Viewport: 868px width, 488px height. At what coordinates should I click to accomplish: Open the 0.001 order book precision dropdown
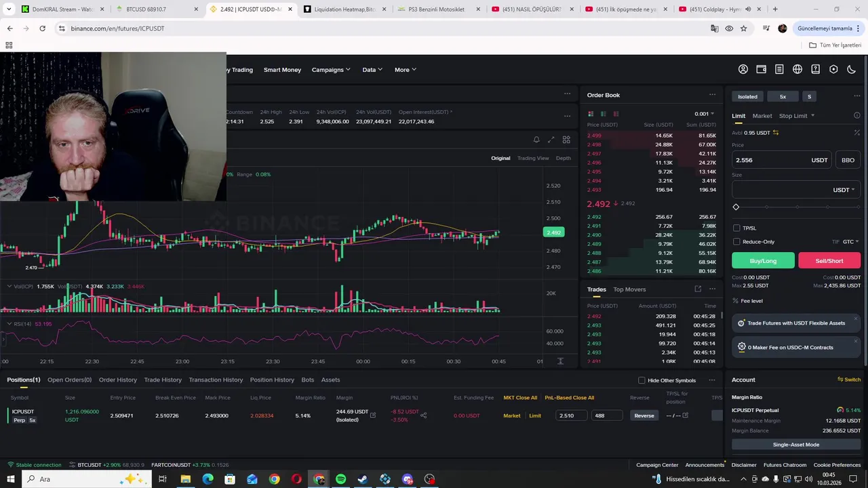coord(704,114)
